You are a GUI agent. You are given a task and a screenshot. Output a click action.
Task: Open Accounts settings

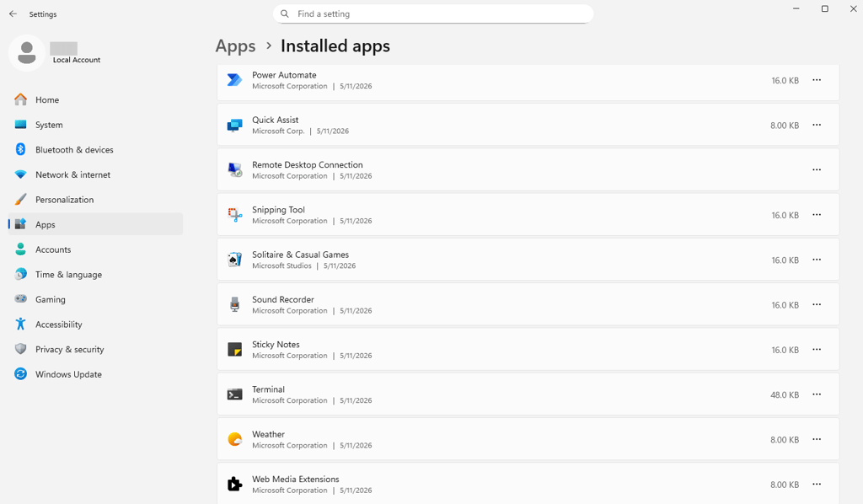click(x=95, y=249)
